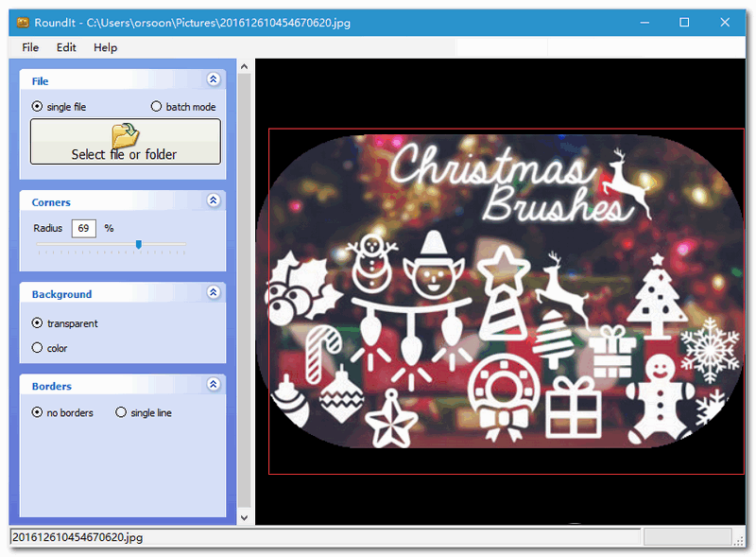Open the Help menu
The image size is (756, 557).
point(106,47)
